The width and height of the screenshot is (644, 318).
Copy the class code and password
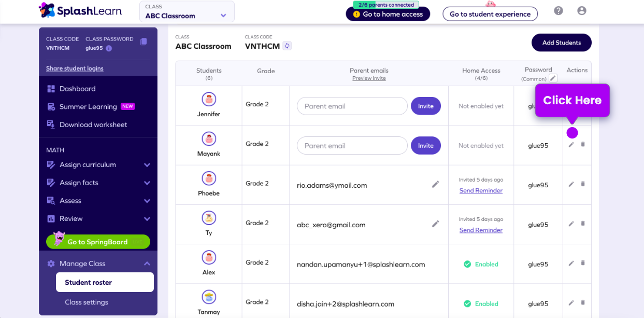143,42
